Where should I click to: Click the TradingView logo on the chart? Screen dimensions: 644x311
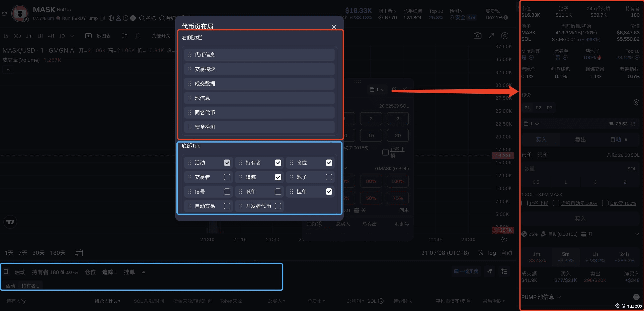[10, 222]
